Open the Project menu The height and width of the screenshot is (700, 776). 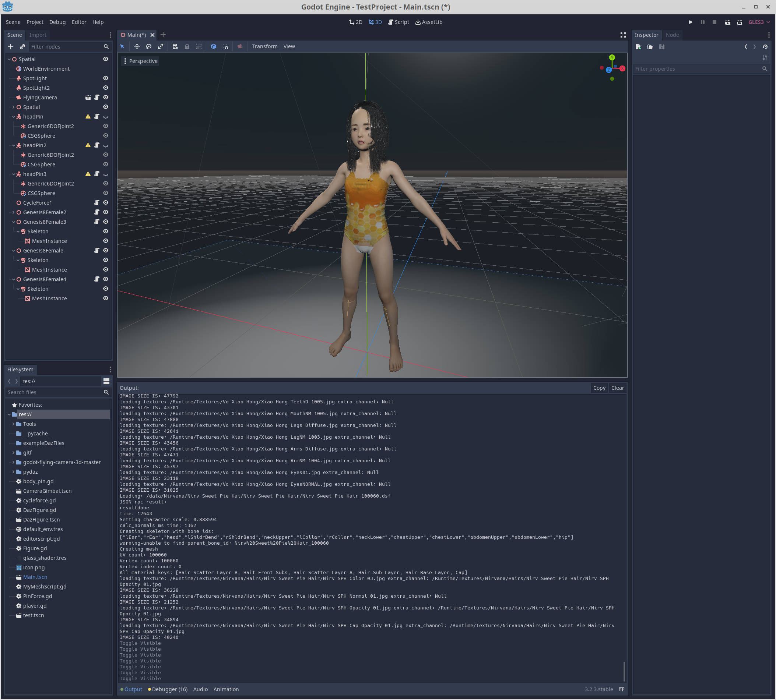[x=35, y=22]
